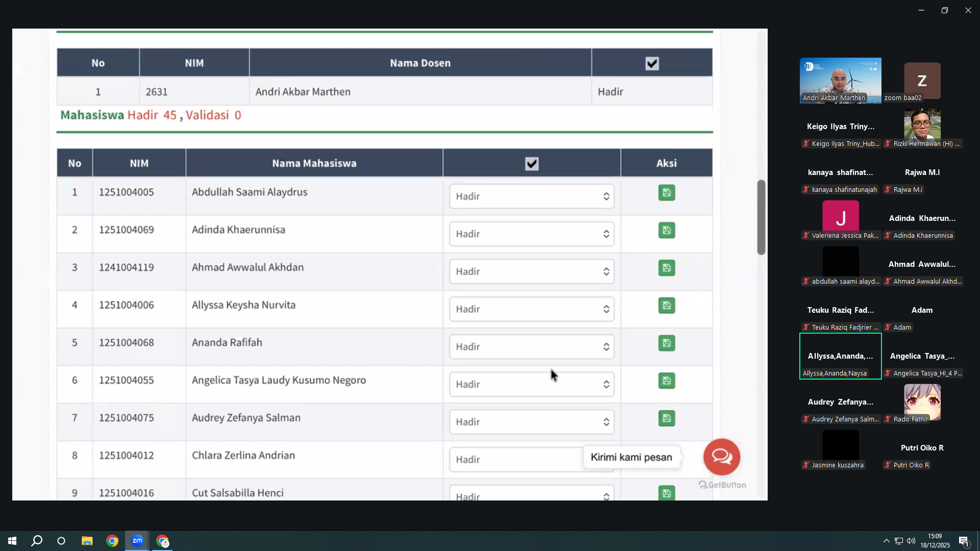Viewport: 980px width, 551px height.
Task: Select Angelica Tasya participant tile
Action: point(922,356)
